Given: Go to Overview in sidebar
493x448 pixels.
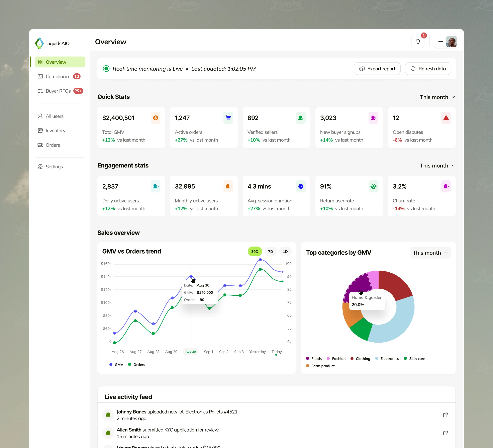Looking at the screenshot, I should point(60,62).
